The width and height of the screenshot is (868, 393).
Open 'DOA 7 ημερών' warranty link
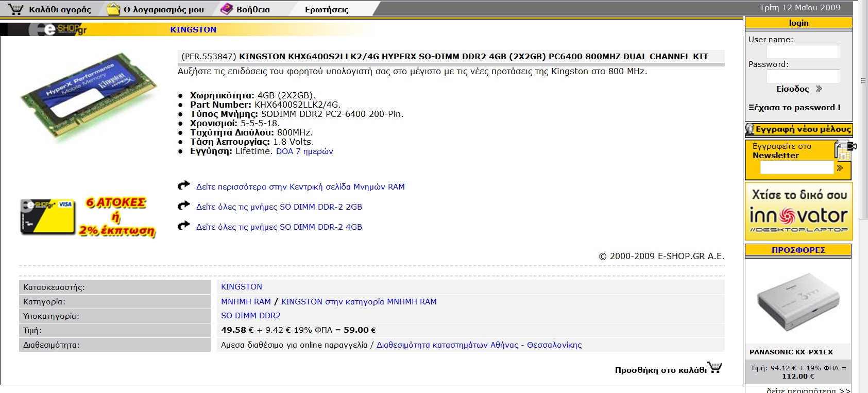304,151
